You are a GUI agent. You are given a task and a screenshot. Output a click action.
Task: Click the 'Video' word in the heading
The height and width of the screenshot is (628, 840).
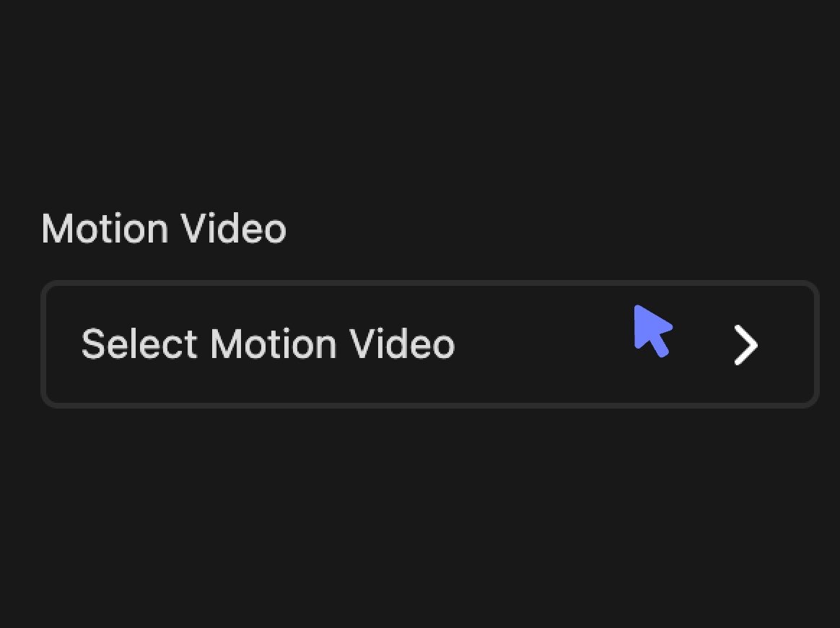pos(233,228)
